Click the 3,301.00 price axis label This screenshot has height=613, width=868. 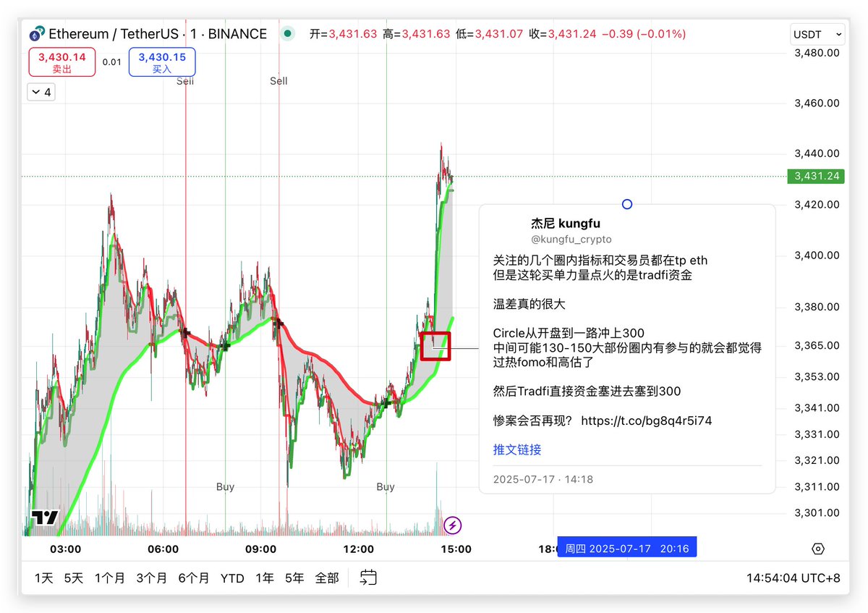pyautogui.click(x=816, y=513)
